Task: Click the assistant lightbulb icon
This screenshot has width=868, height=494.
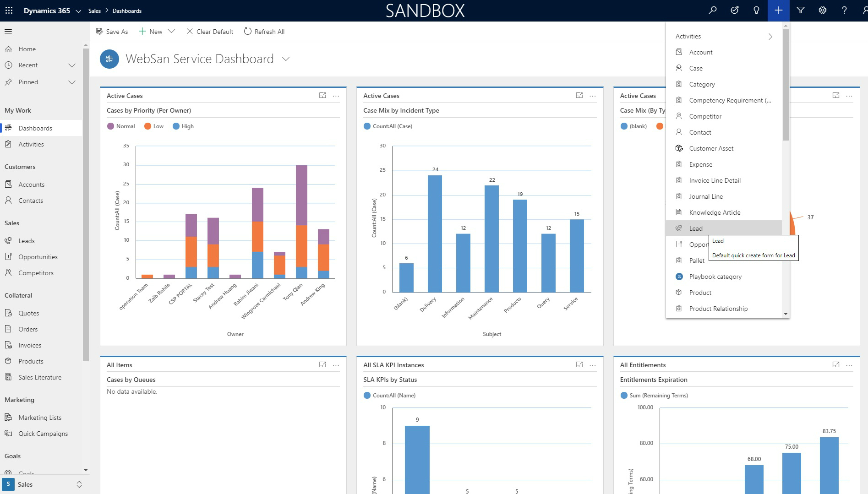Action: pyautogui.click(x=756, y=10)
